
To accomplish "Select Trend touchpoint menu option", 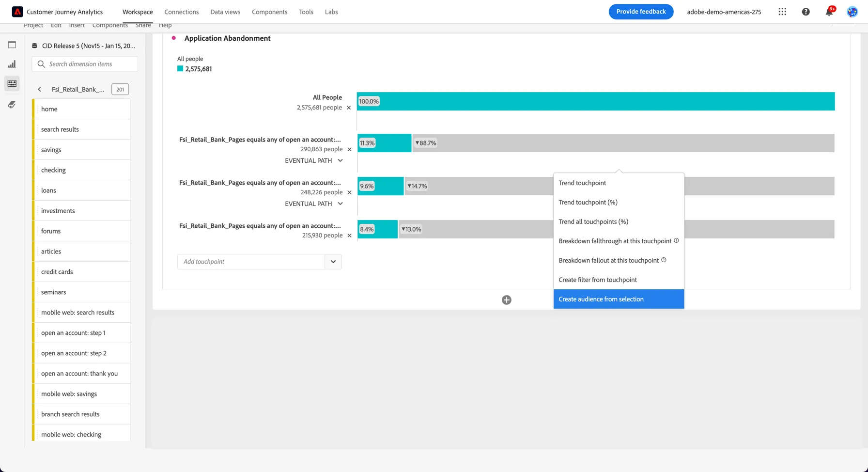I will 619,183.
